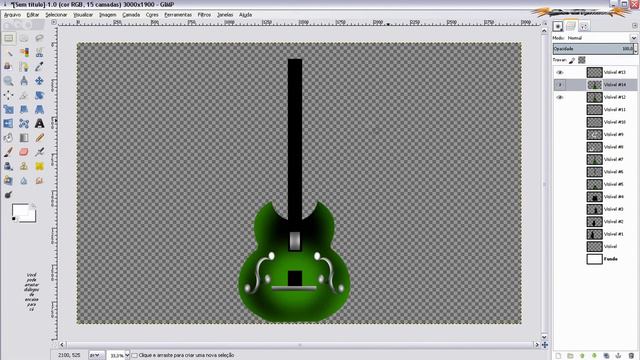Select the Ink tool
Image resolution: width=640 pixels, height=360 pixels.
pos(9,166)
